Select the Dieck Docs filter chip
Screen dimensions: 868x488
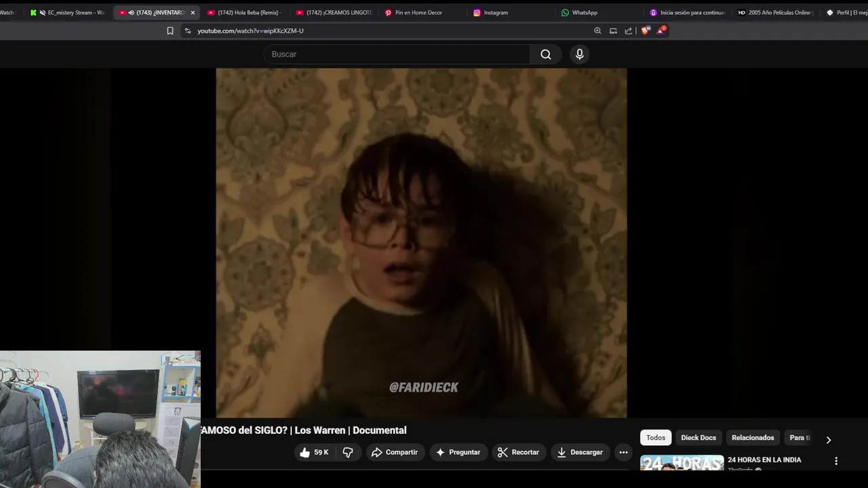click(x=698, y=438)
